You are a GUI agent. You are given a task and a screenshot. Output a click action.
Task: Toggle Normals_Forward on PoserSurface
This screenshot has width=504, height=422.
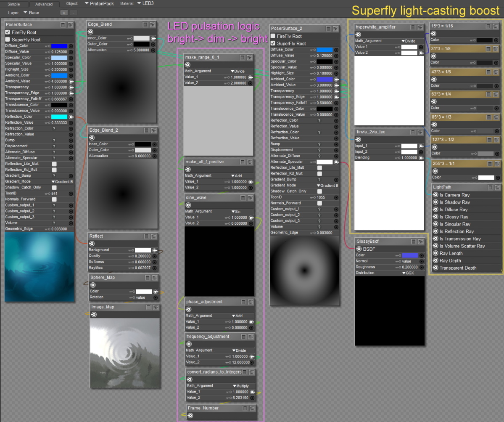click(54, 199)
